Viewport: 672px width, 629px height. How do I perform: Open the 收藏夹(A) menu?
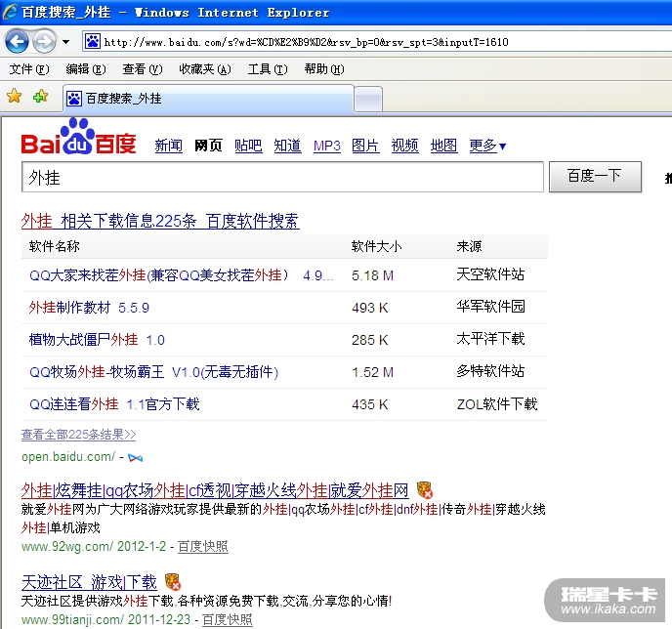pos(205,69)
